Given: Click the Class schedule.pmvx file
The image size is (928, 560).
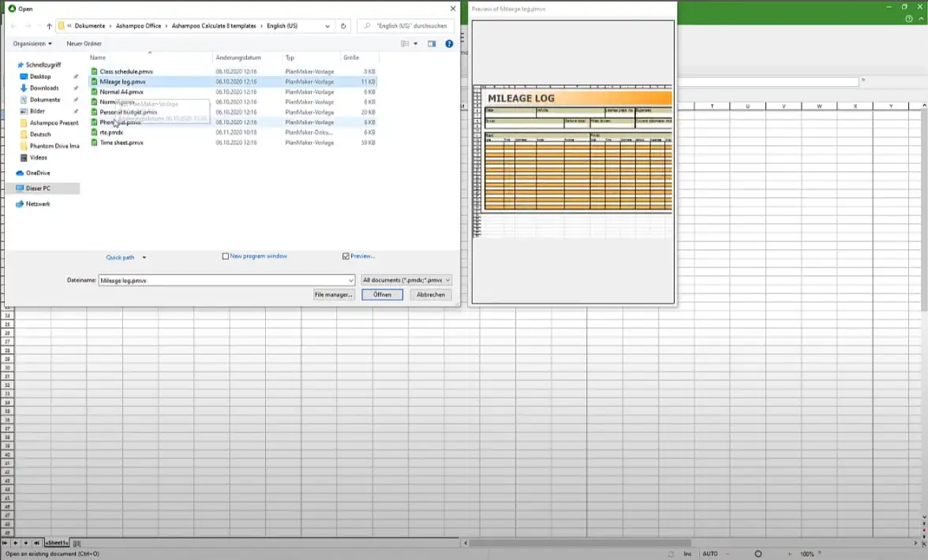Looking at the screenshot, I should 126,72.
